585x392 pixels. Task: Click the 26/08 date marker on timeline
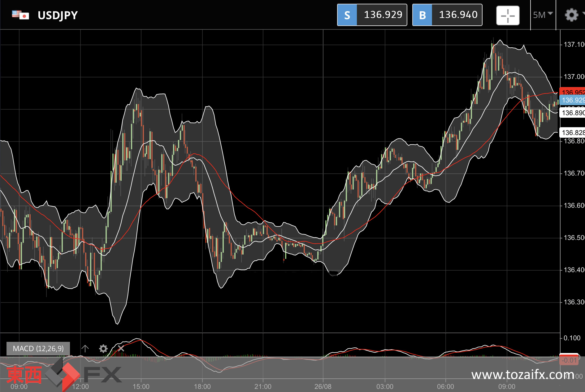click(x=323, y=386)
